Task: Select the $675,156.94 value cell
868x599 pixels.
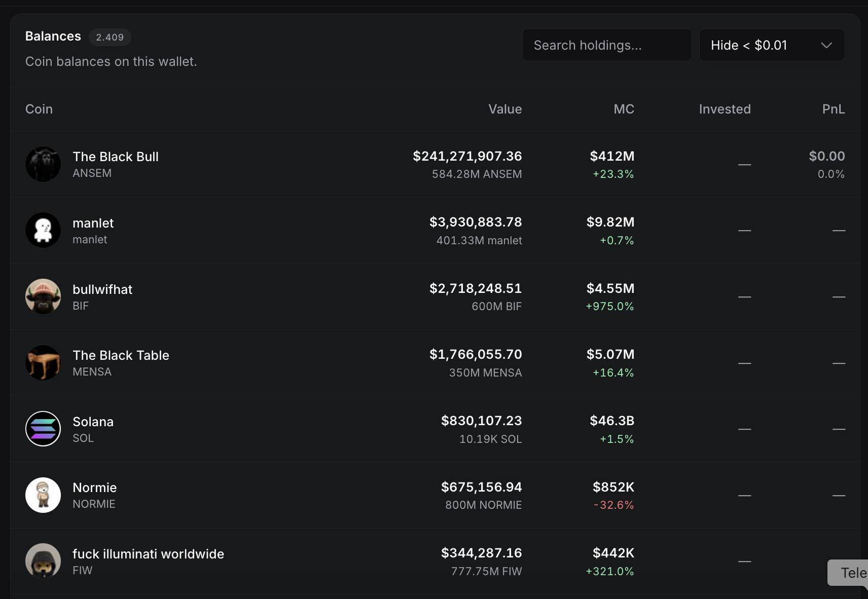Action: pos(482,487)
